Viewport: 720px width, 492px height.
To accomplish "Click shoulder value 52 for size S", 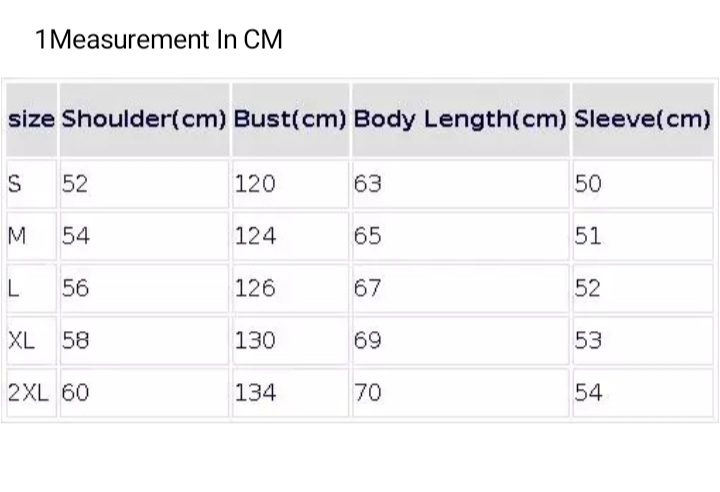I will 75,184.
